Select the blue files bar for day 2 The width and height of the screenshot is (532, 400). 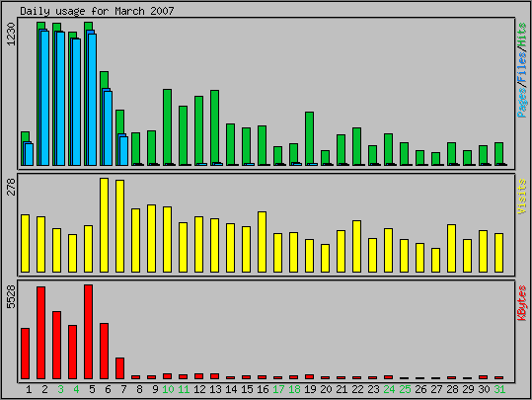coord(44,98)
